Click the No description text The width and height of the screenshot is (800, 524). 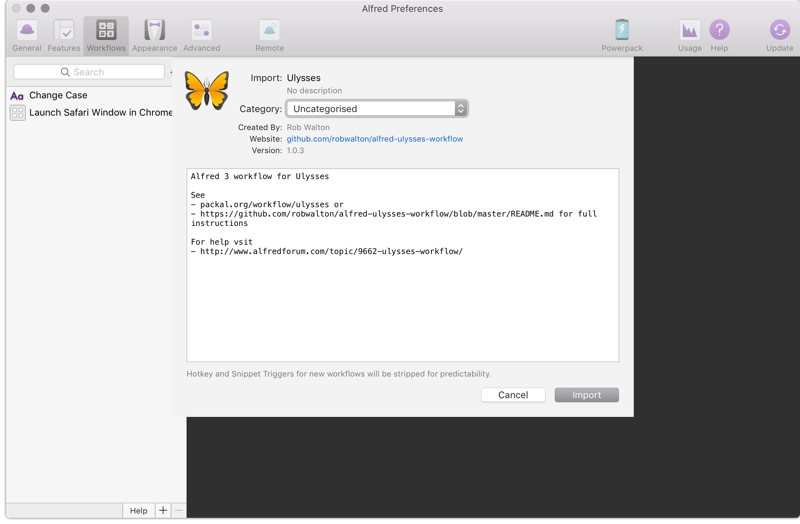point(314,90)
